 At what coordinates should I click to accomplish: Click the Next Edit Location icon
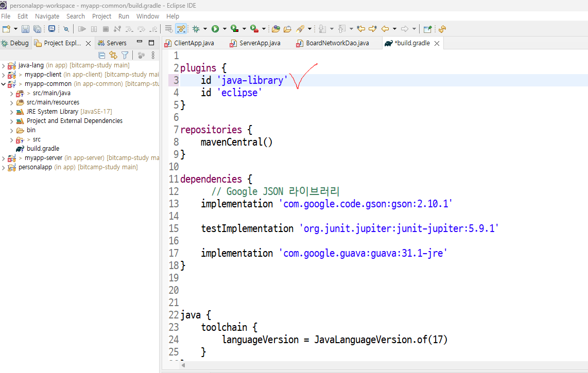click(372, 29)
